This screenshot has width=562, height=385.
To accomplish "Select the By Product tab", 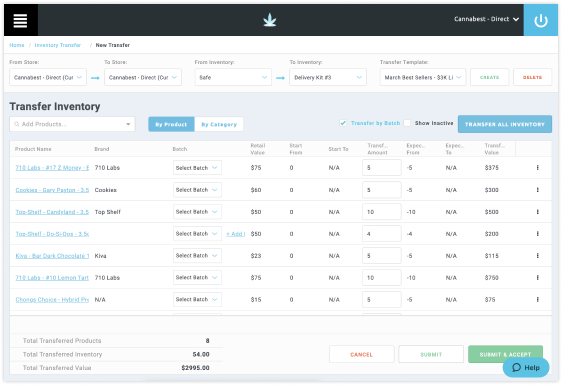I will pos(171,124).
